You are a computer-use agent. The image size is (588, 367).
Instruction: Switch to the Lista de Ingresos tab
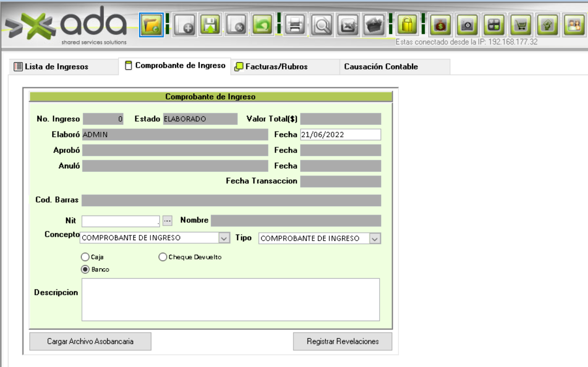pos(51,67)
